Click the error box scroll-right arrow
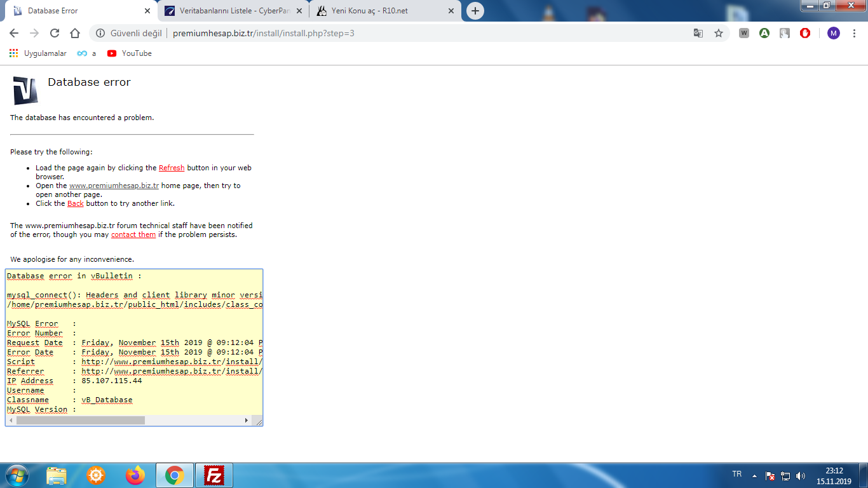The image size is (868, 488). pyautogui.click(x=247, y=421)
